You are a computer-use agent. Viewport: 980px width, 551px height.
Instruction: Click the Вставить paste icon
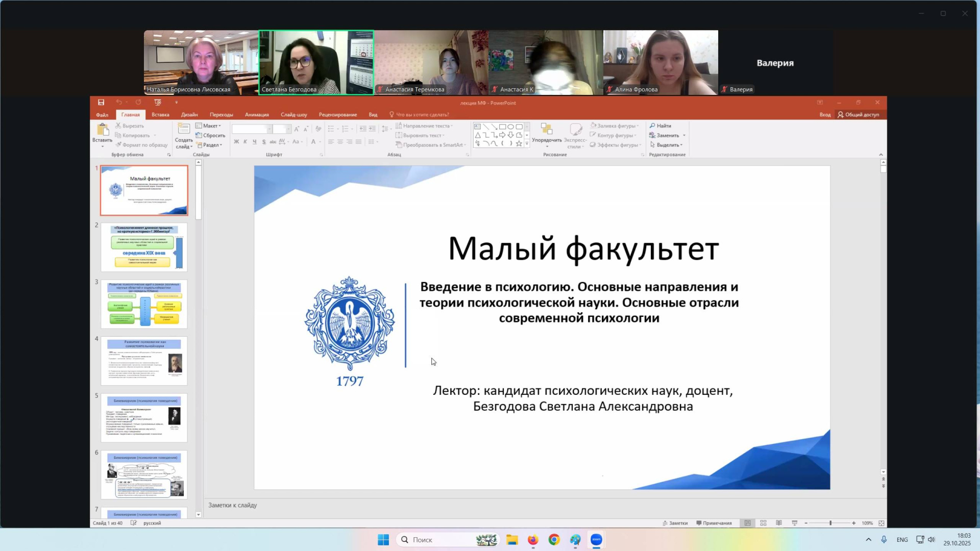tap(102, 131)
